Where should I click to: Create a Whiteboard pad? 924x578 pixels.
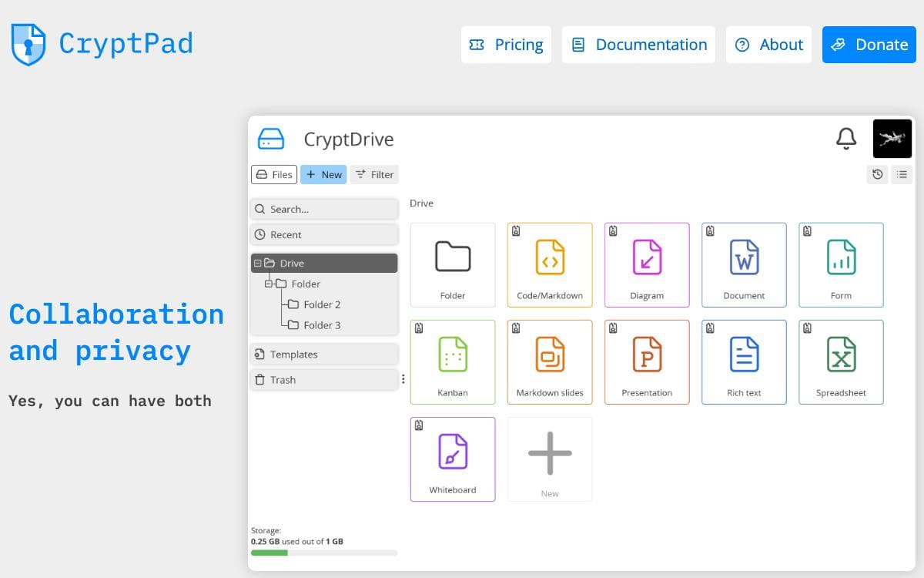pyautogui.click(x=453, y=459)
